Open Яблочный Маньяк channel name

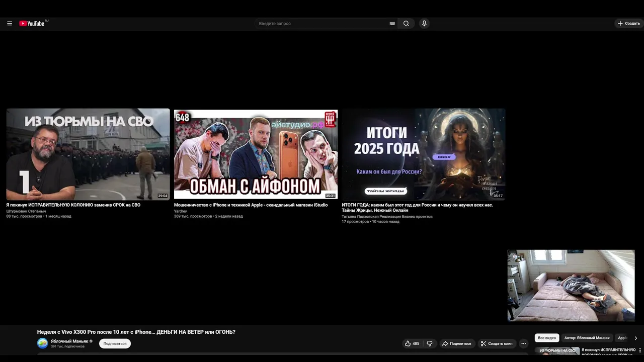[69, 341]
